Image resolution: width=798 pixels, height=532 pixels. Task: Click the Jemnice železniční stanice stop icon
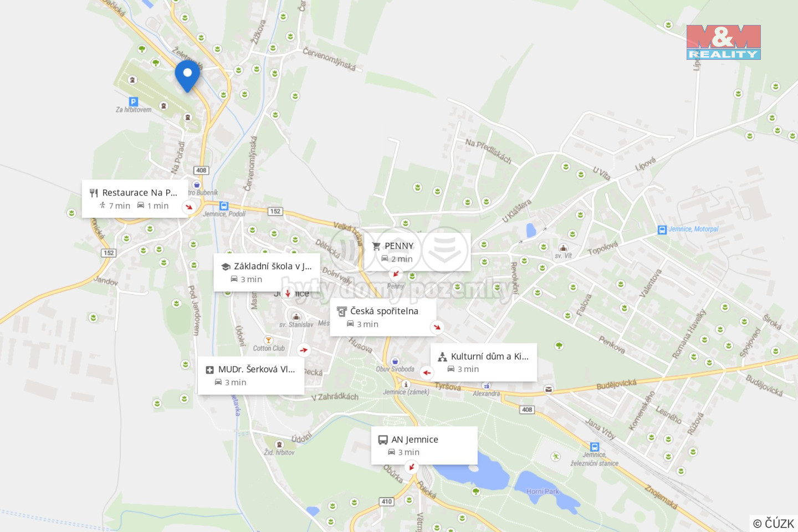(x=595, y=447)
